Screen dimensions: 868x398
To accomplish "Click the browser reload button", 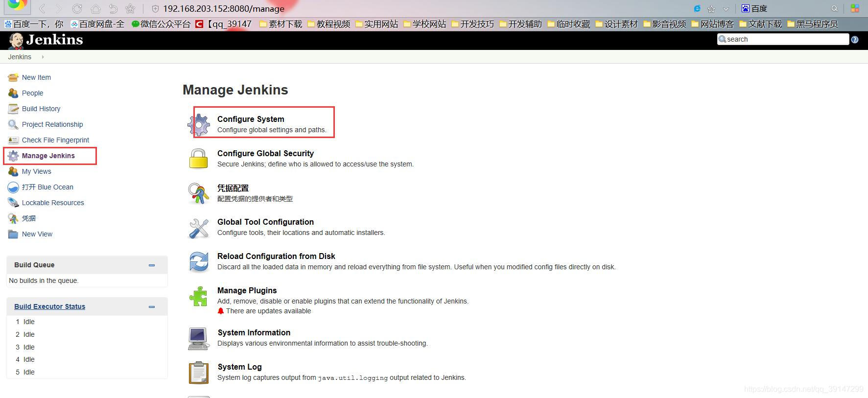I will point(77,8).
